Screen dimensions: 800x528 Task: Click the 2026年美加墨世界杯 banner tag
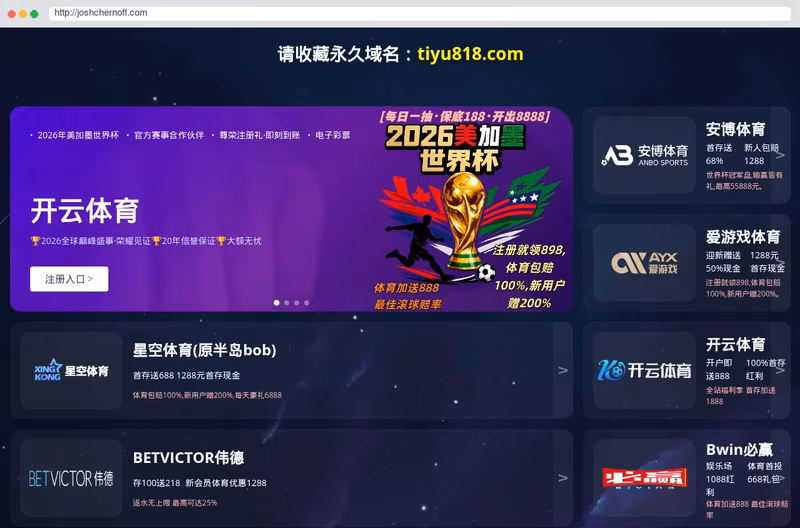[x=78, y=135]
